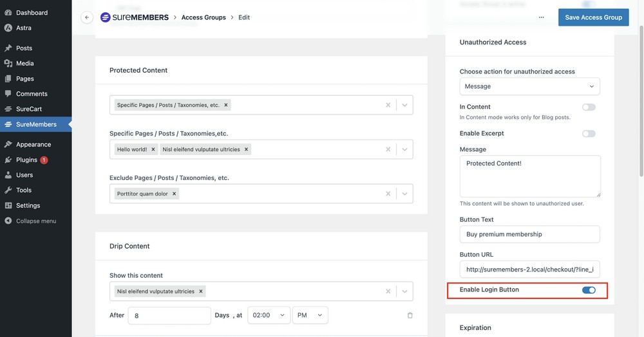Screen dimensions: 644x337
Task: Open the unauthorized access action dropdown
Action: click(x=529, y=86)
